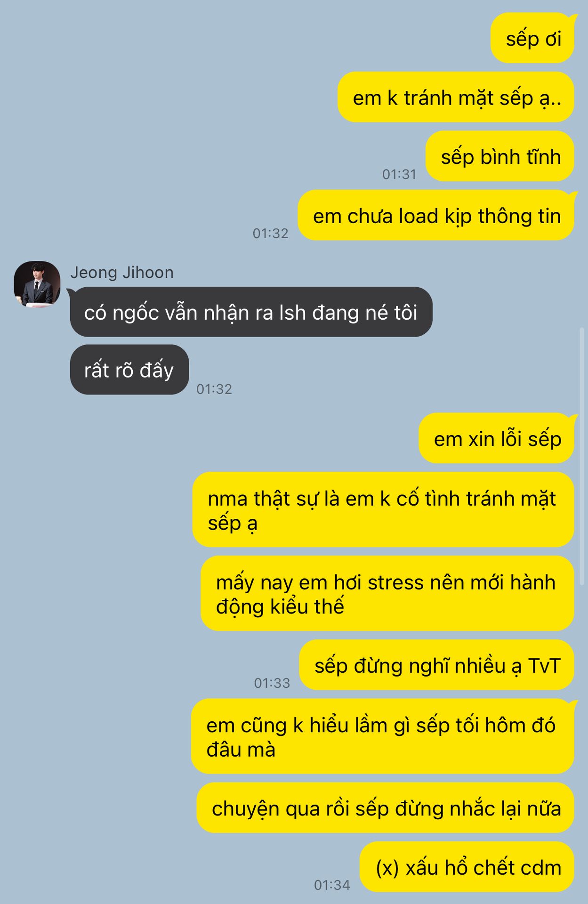Tap the 'em chưa load kịp thông tin' message
The image size is (588, 904).
coord(436,215)
